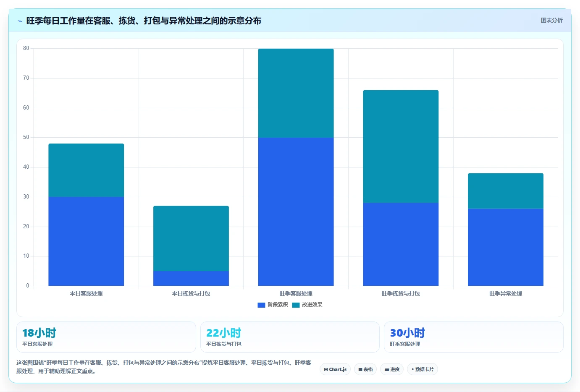This screenshot has width=580, height=392.
Task: Click the blue segment of 平日客服处理 bar
Action: [86, 241]
